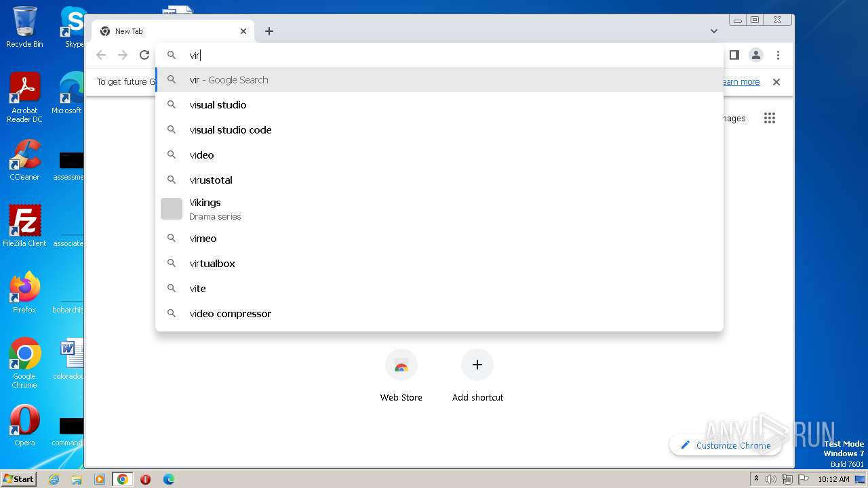The height and width of the screenshot is (488, 868).
Task: Show hidden tray icons arrow
Action: pyautogui.click(x=756, y=479)
